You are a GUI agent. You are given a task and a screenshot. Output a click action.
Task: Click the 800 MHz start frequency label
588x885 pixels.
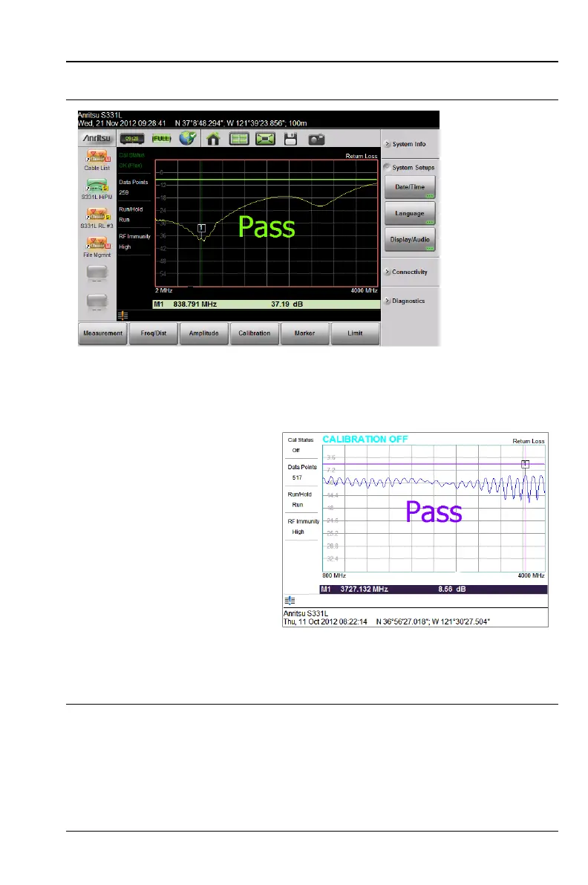click(334, 575)
